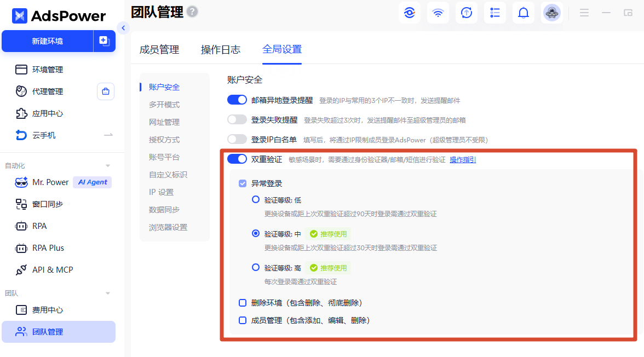Open the proxy shop bag icon
The image size is (644, 357).
pos(106,91)
